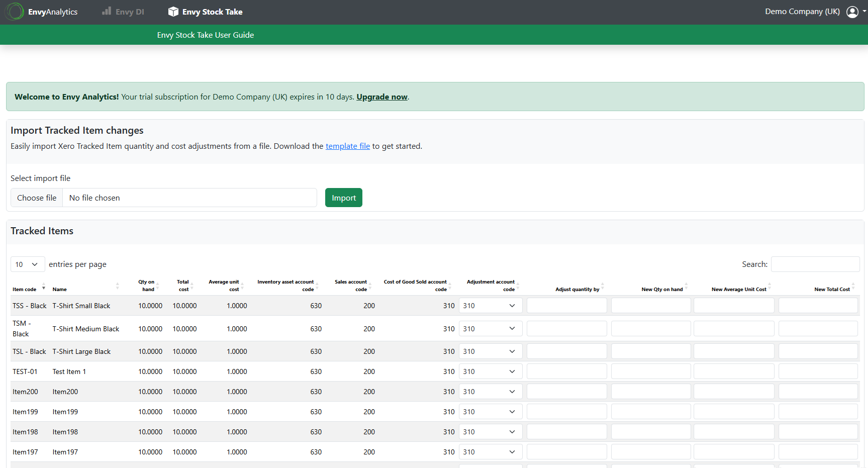
Task: Sort by New Total Cost column
Action: 853,286
